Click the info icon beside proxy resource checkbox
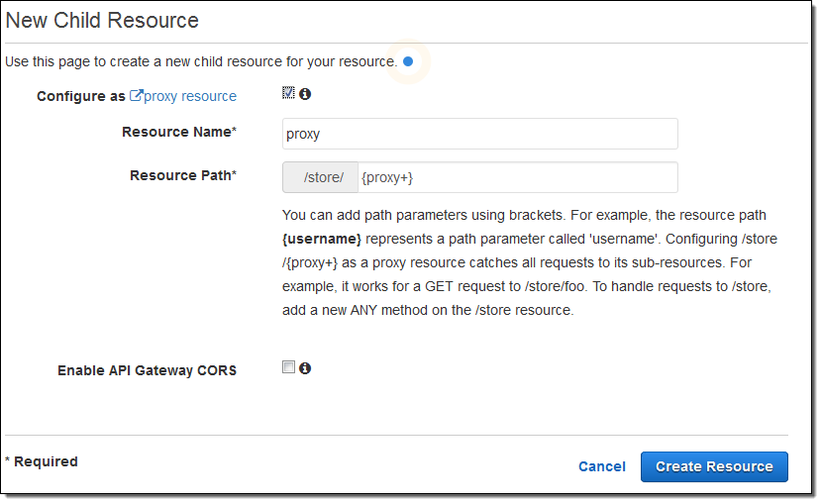The image size is (822, 504). point(305,94)
